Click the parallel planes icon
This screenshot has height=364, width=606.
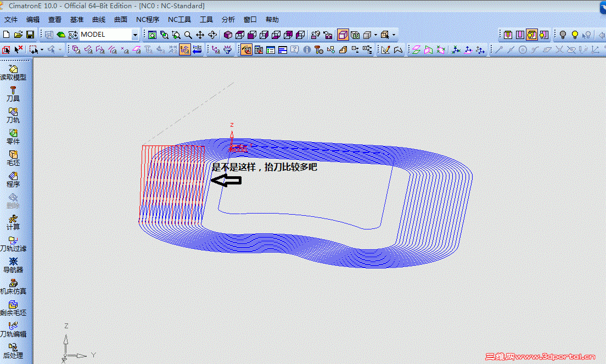point(416,49)
